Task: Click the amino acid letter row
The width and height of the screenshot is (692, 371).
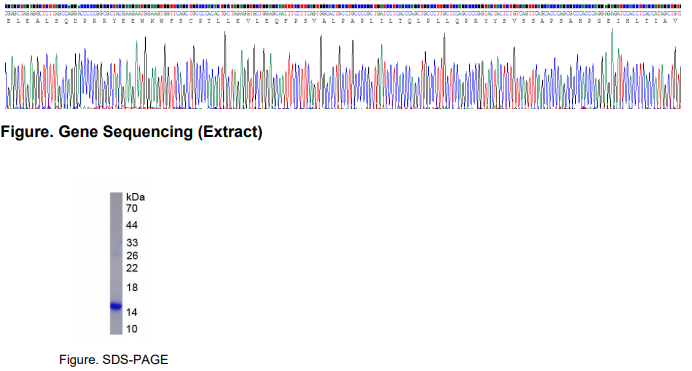Action: pyautogui.click(x=343, y=21)
